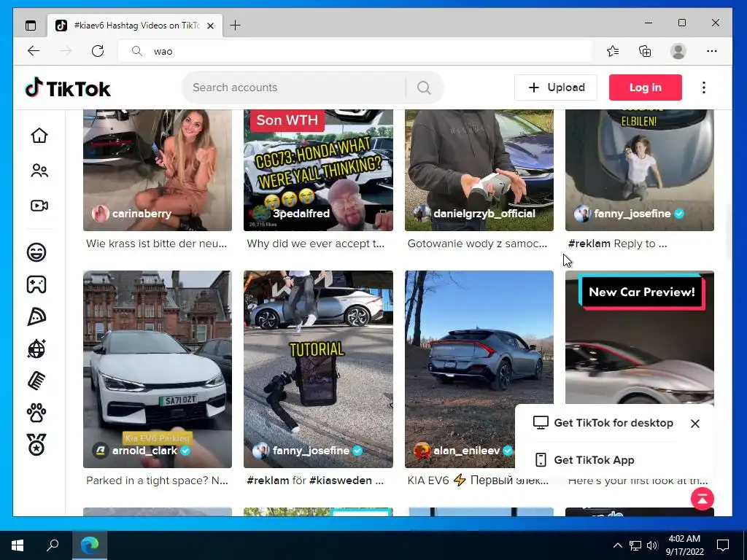The width and height of the screenshot is (747, 560).
Task: Click the #reklam hashtag in Reply to caption
Action: pos(589,244)
